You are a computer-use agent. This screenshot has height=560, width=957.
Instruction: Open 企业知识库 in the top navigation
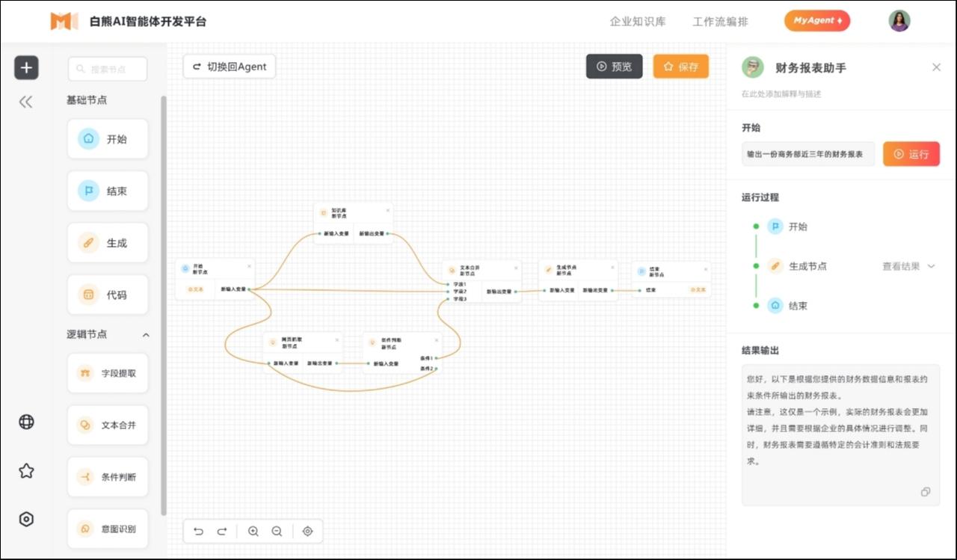click(x=638, y=22)
